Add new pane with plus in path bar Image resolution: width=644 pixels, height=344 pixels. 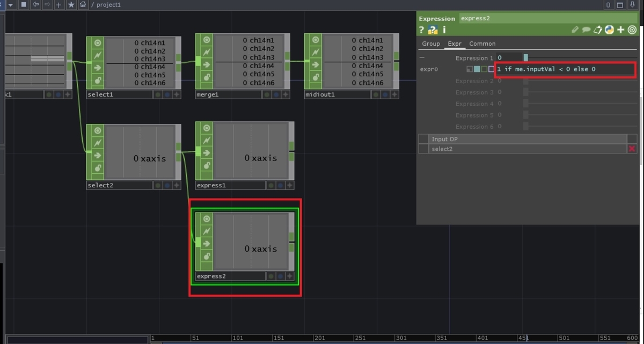(59, 5)
